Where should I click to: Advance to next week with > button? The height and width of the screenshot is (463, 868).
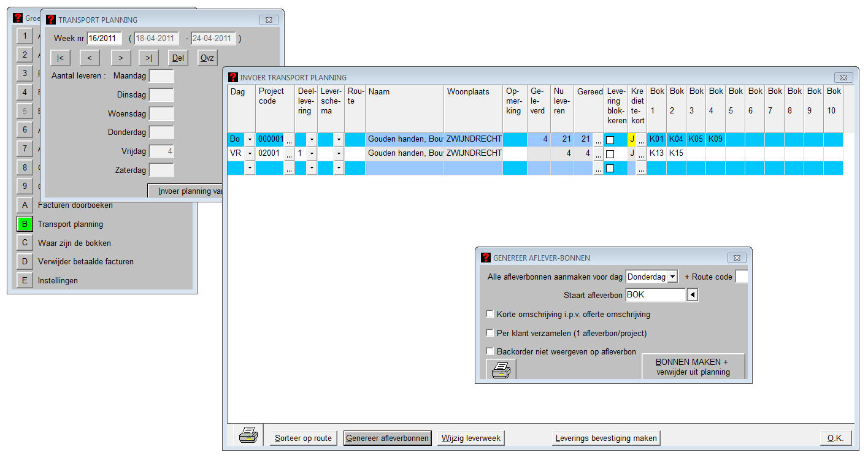121,58
